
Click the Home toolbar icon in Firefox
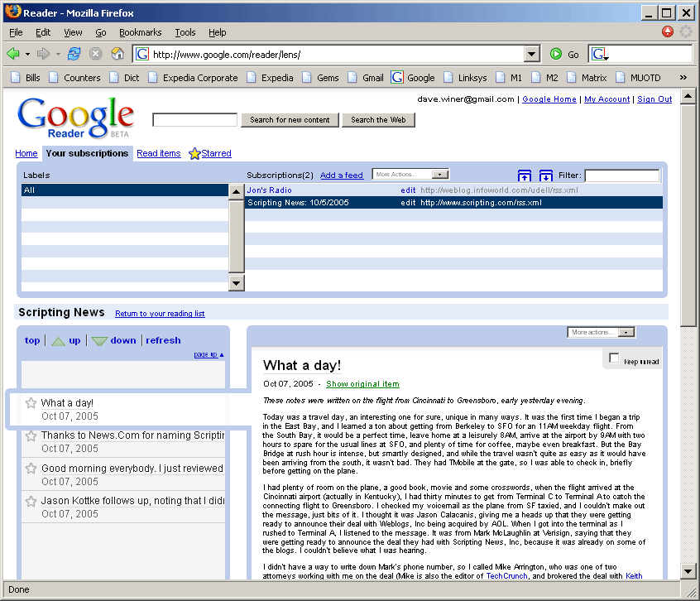pyautogui.click(x=117, y=54)
